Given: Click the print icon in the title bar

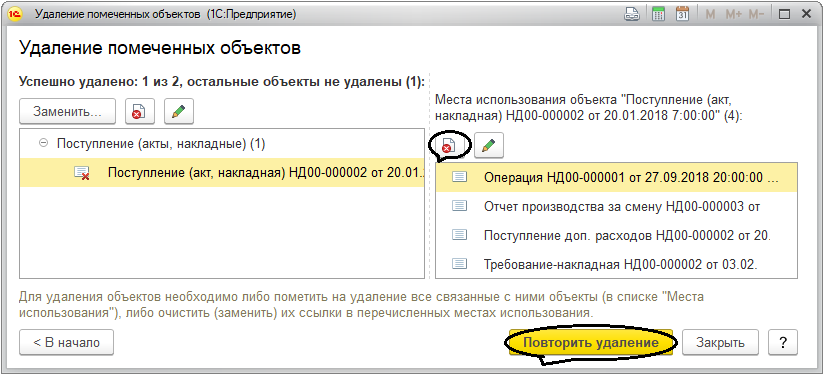Looking at the screenshot, I should click(632, 15).
